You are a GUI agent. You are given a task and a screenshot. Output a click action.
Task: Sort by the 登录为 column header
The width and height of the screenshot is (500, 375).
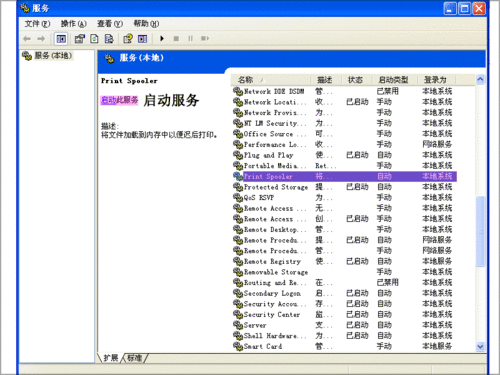click(x=436, y=80)
